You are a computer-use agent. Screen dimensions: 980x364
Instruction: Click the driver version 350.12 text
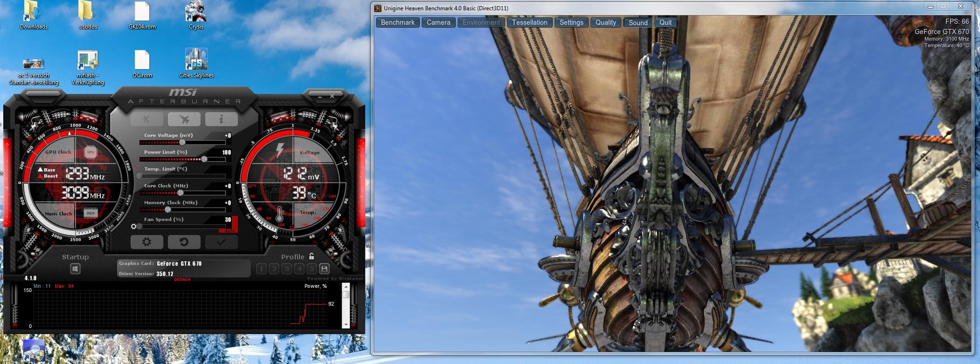coord(165,274)
